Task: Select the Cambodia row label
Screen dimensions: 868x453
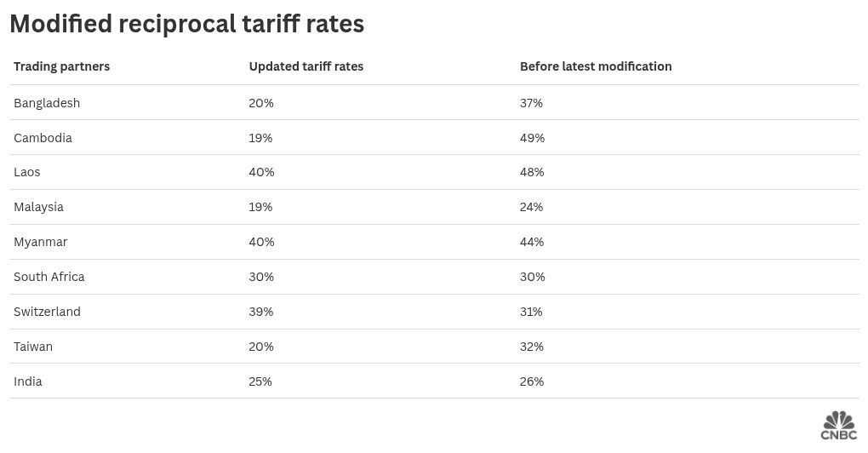Action: click(x=43, y=138)
